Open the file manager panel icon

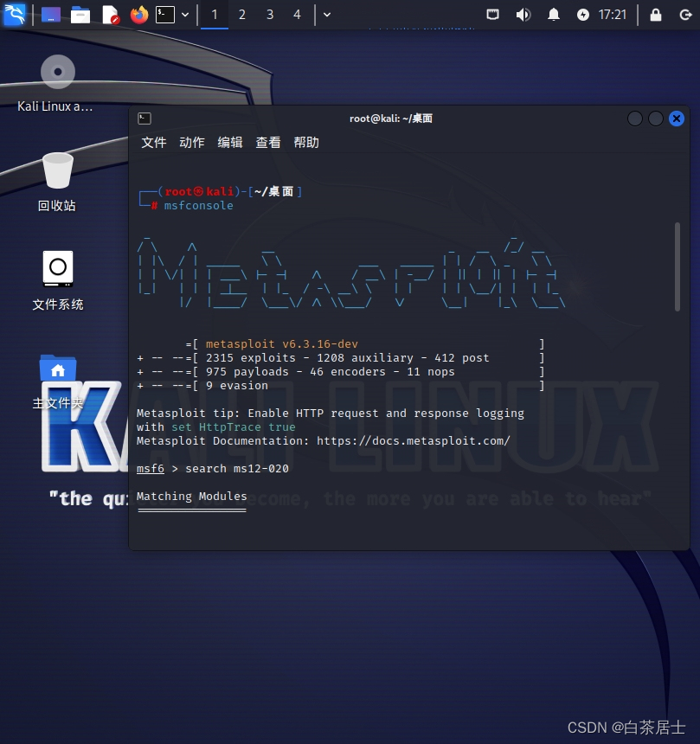point(80,16)
